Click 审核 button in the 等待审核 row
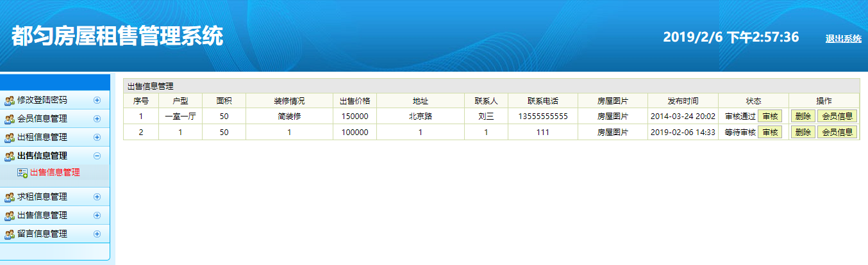 [x=770, y=132]
